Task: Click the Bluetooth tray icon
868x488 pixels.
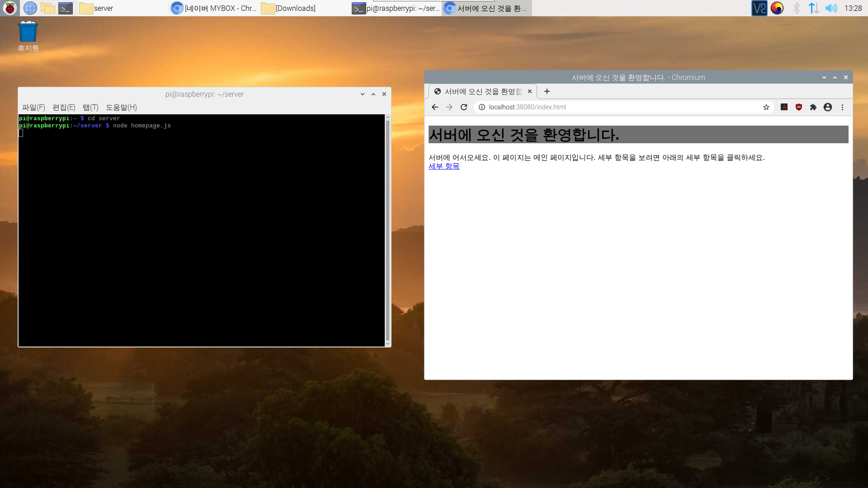Action: pyautogui.click(x=797, y=8)
